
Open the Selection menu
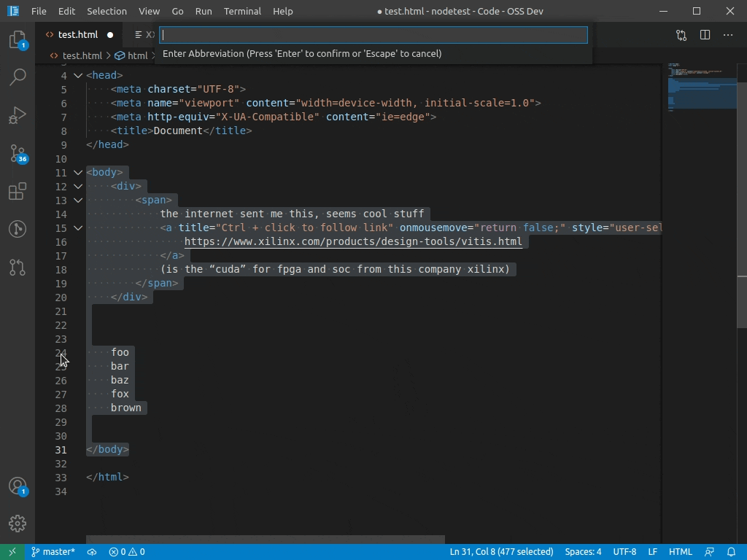pyautogui.click(x=107, y=11)
